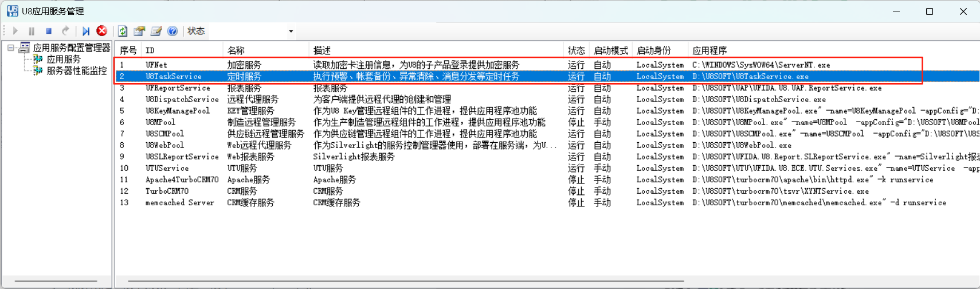
Task: Select 应用服务 in the tree
Action: tap(64, 59)
